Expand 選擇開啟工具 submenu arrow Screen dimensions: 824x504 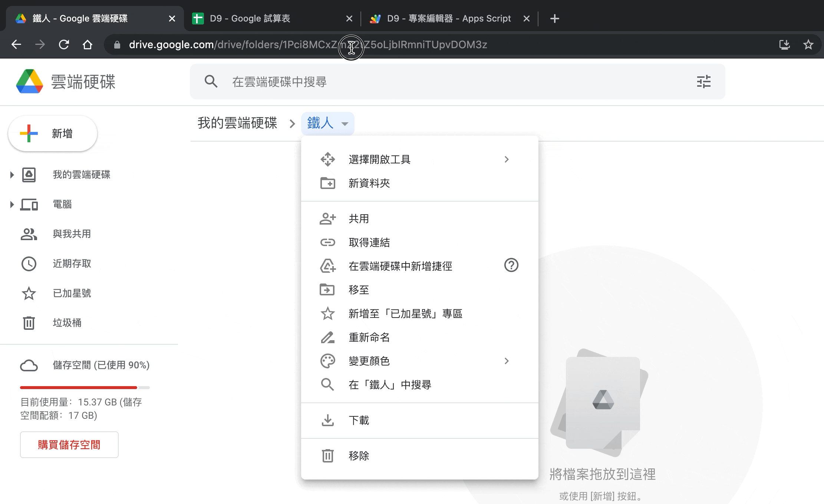click(x=507, y=159)
